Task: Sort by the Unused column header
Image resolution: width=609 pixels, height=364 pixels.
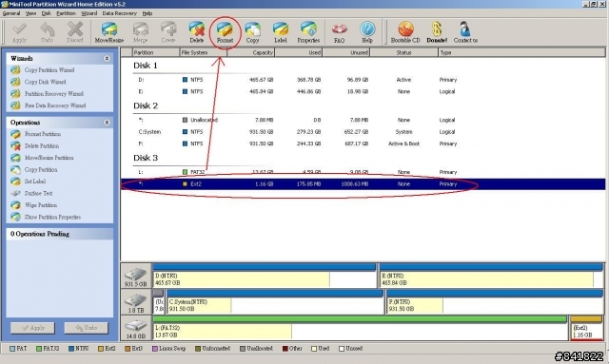Action: point(346,52)
